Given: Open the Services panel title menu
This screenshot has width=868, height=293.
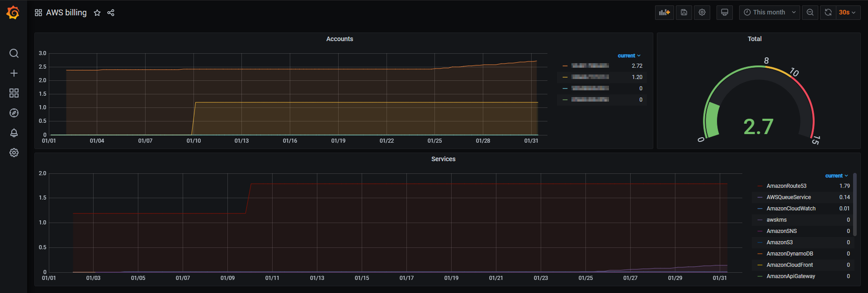Looking at the screenshot, I should pyautogui.click(x=443, y=159).
